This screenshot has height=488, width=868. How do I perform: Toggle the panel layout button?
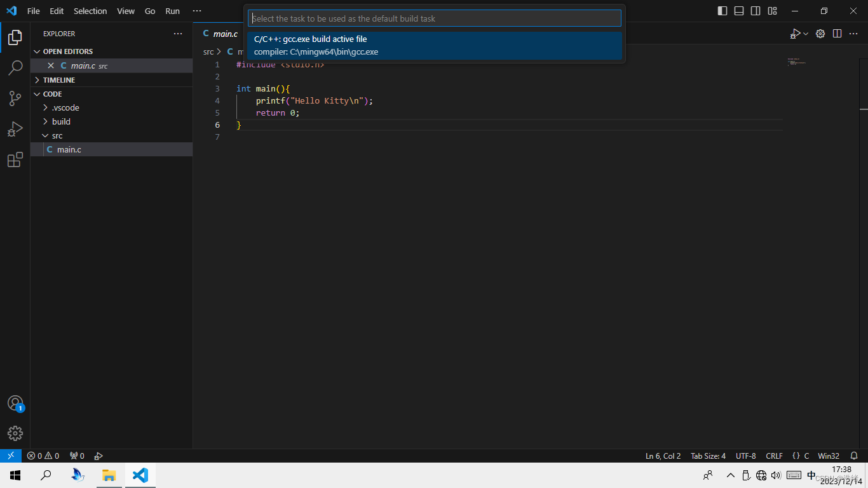[739, 11]
